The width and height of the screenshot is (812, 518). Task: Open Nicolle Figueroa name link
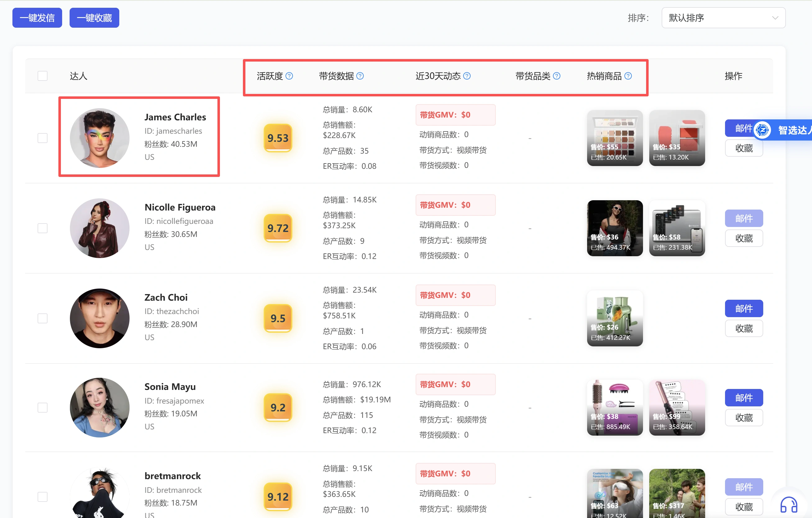click(x=180, y=207)
